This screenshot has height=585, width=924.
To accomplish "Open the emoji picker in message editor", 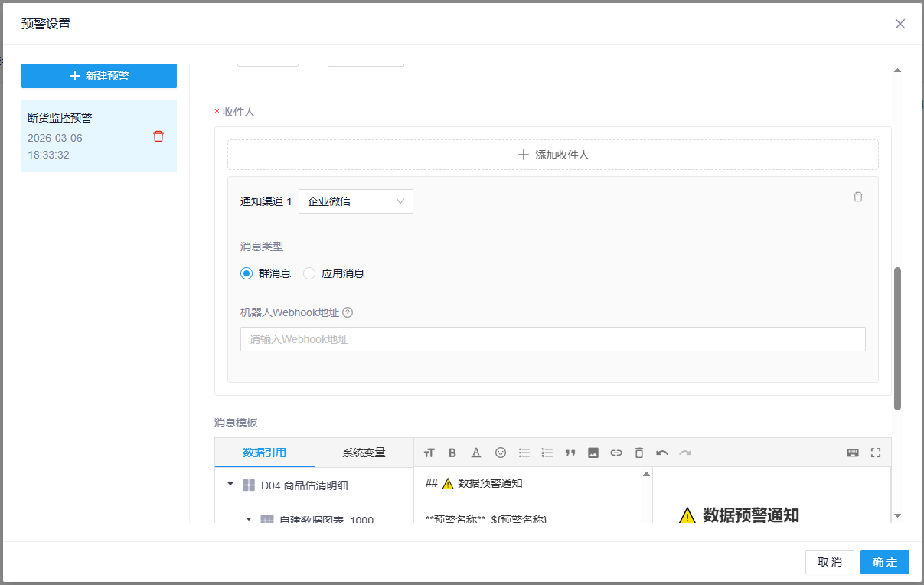I will pyautogui.click(x=501, y=453).
